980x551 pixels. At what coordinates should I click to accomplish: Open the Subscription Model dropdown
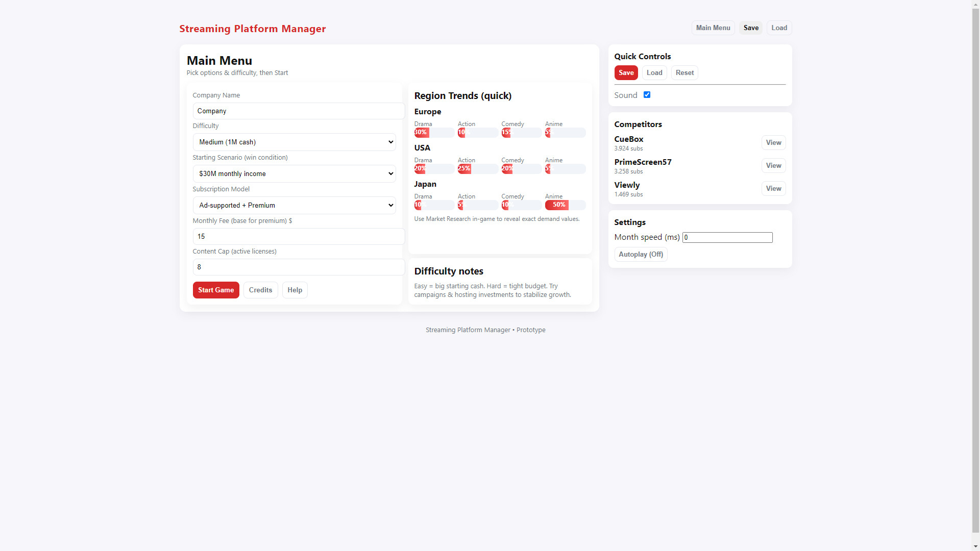point(294,205)
